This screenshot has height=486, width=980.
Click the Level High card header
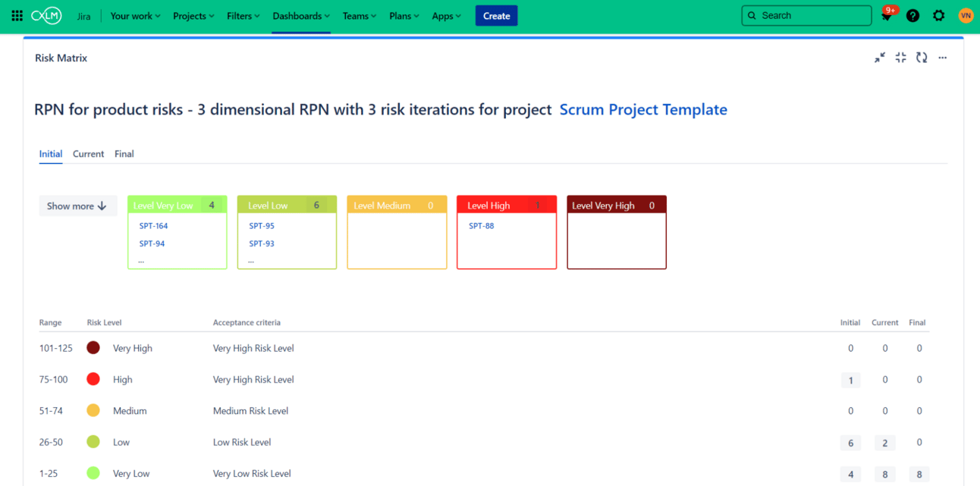point(507,205)
